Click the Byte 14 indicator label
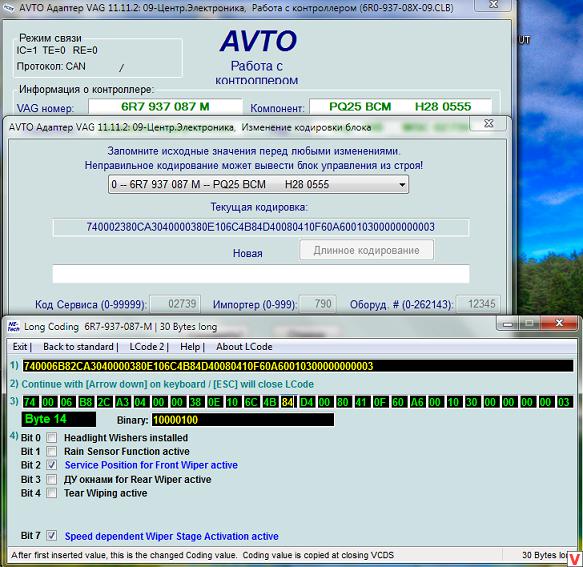This screenshot has height=567, width=583. click(58, 419)
